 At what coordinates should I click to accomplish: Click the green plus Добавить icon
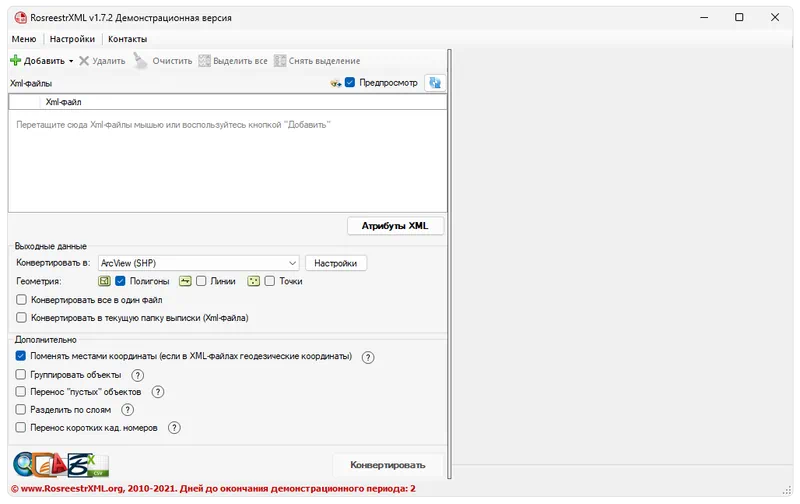16,61
